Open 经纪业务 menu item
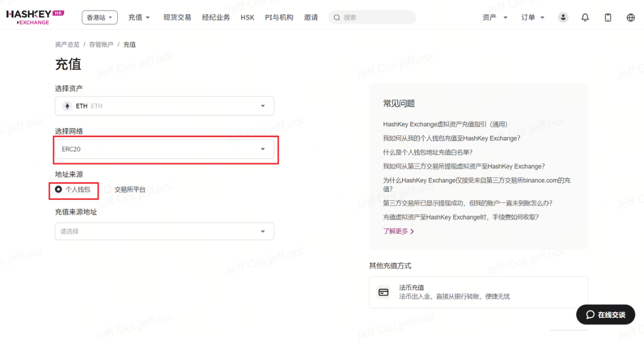The height and width of the screenshot is (340, 644). pyautogui.click(x=215, y=17)
